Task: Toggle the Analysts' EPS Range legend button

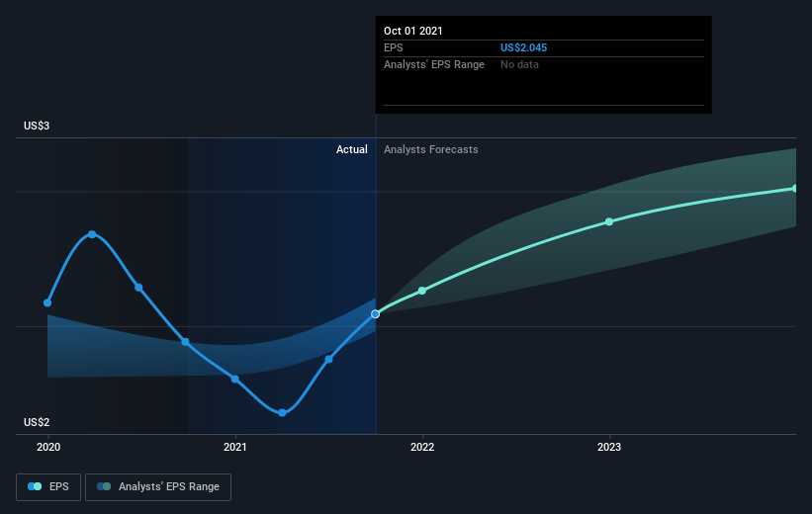Action: click(x=158, y=487)
